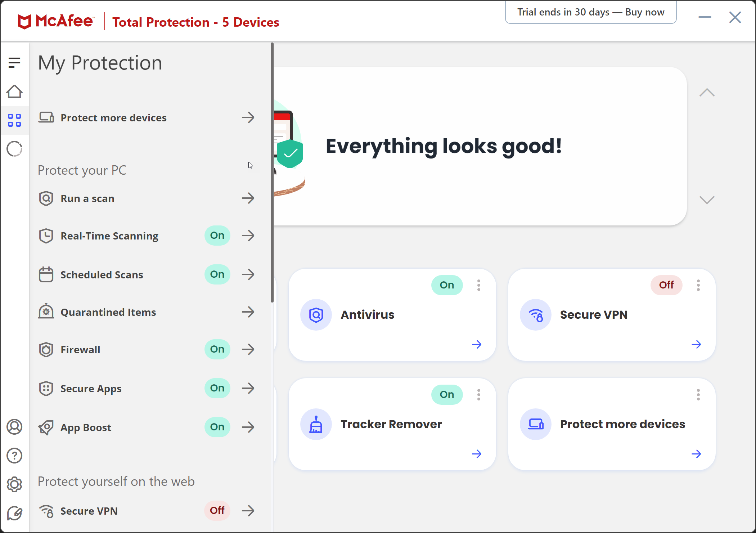
Task: Click Trial ends in 30 days Buy now
Action: (x=591, y=12)
